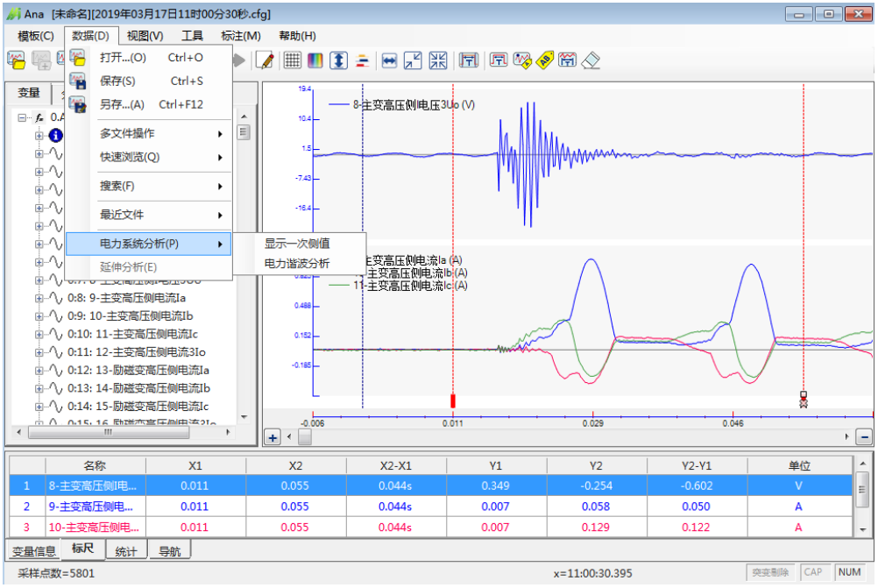878x588 pixels.
Task: Click the horizontal expand arrows icon
Action: [389, 60]
